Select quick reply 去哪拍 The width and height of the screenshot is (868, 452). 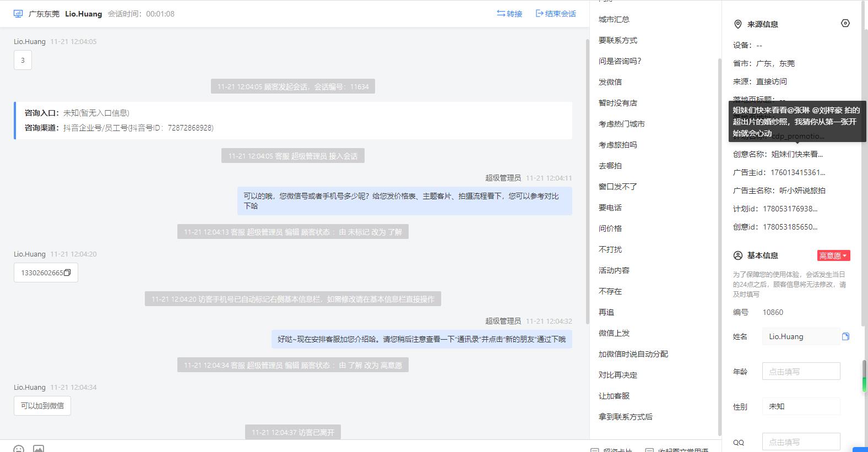[610, 166]
